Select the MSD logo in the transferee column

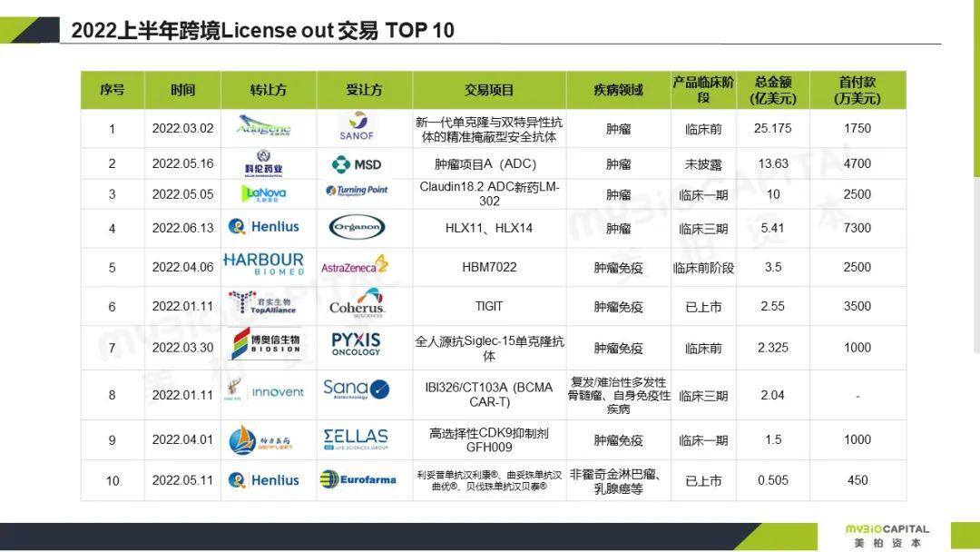(357, 164)
